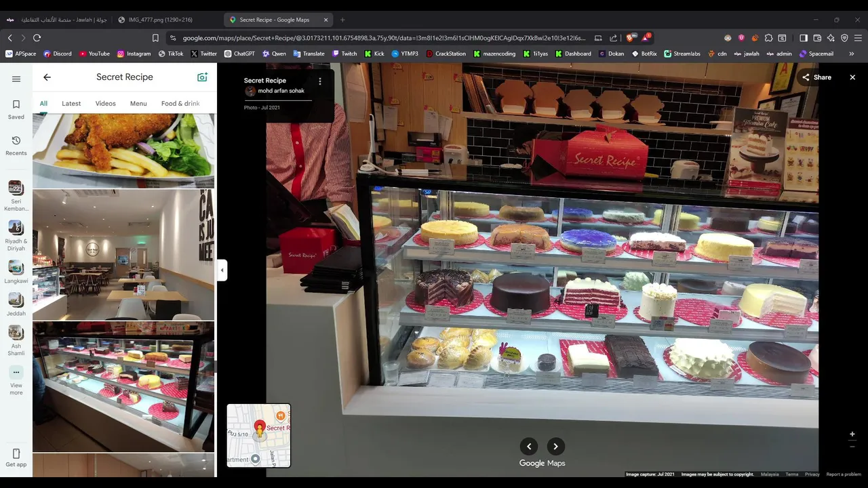Bookmark this page icon

(x=155, y=38)
